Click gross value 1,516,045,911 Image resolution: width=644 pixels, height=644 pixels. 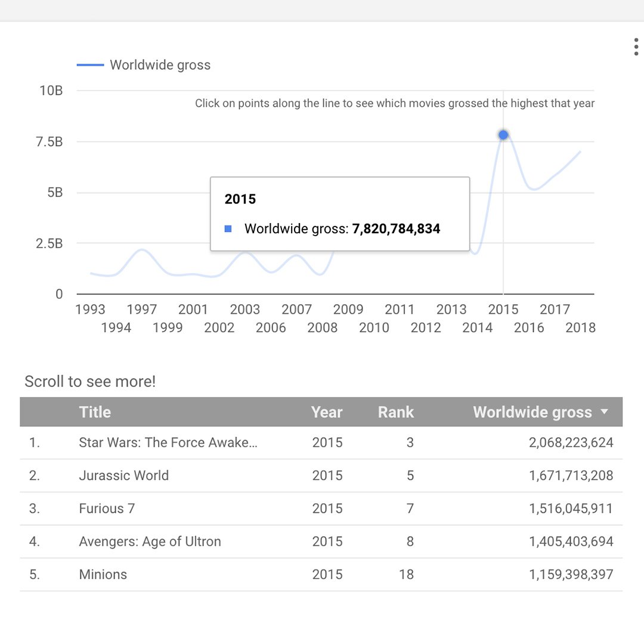(571, 509)
